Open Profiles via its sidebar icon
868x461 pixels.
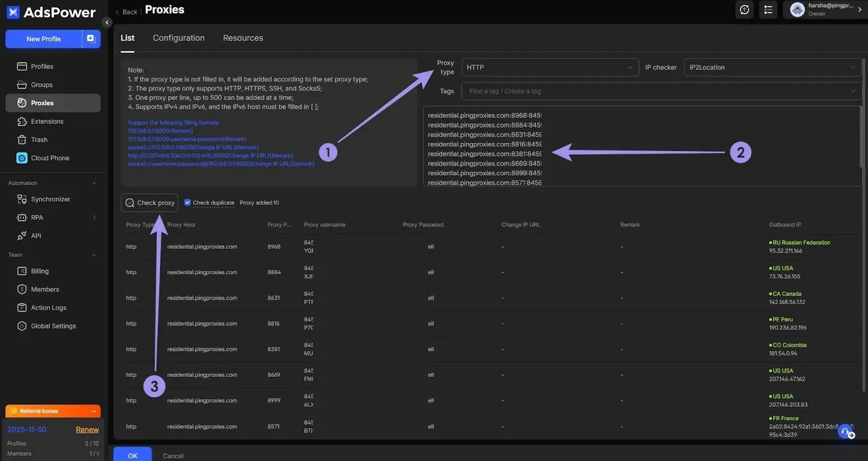(x=22, y=66)
